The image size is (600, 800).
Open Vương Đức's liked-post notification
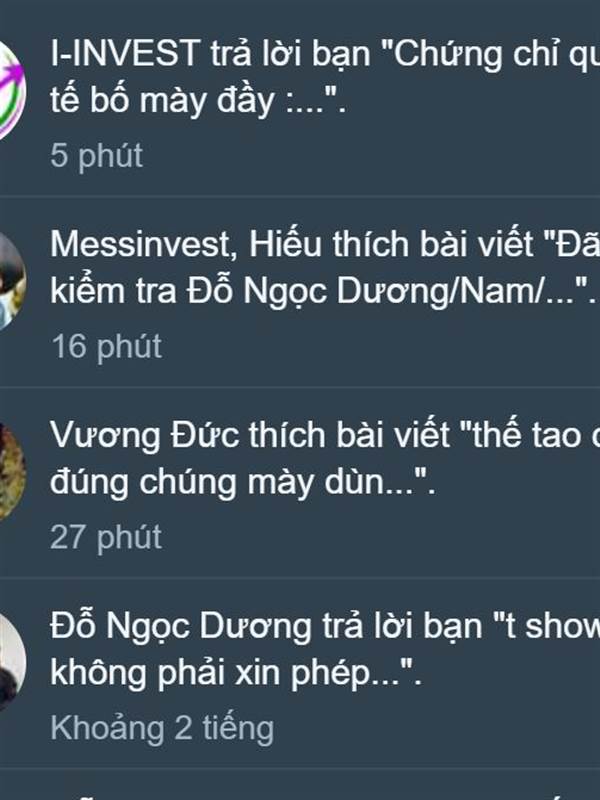[300, 482]
